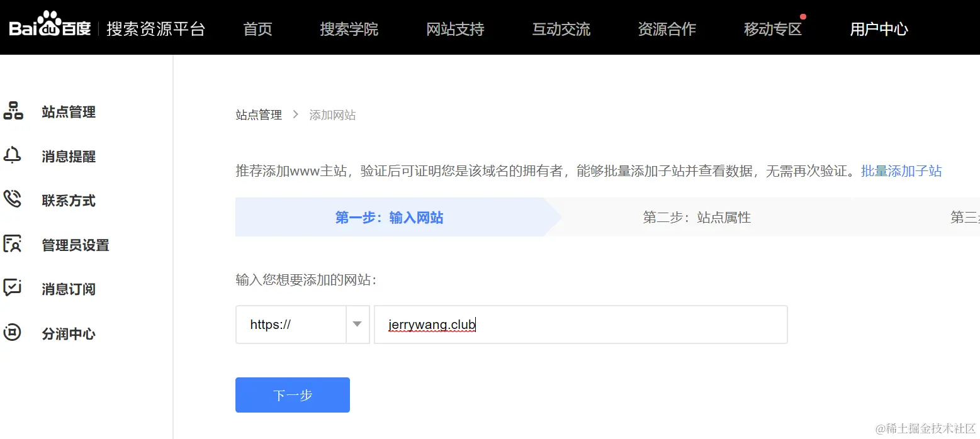
Task: Click the 搜索资源平台 title text
Action: 155,29
